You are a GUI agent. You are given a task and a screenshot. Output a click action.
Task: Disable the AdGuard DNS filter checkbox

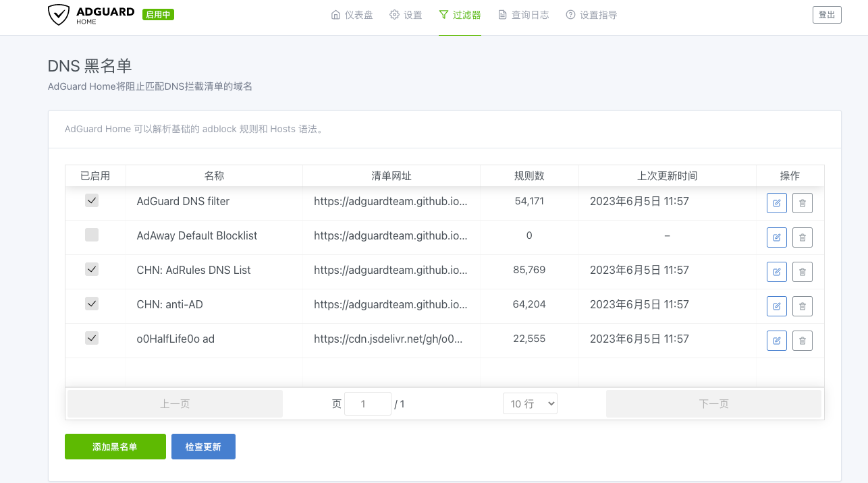tap(92, 201)
